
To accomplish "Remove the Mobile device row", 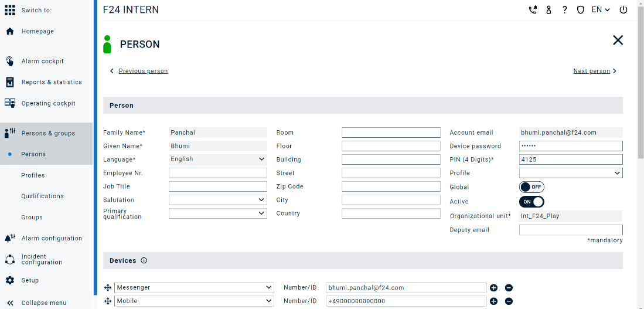I will pos(509,301).
